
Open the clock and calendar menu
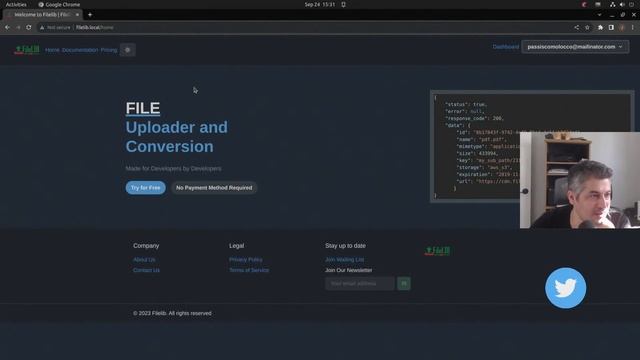(x=320, y=4)
